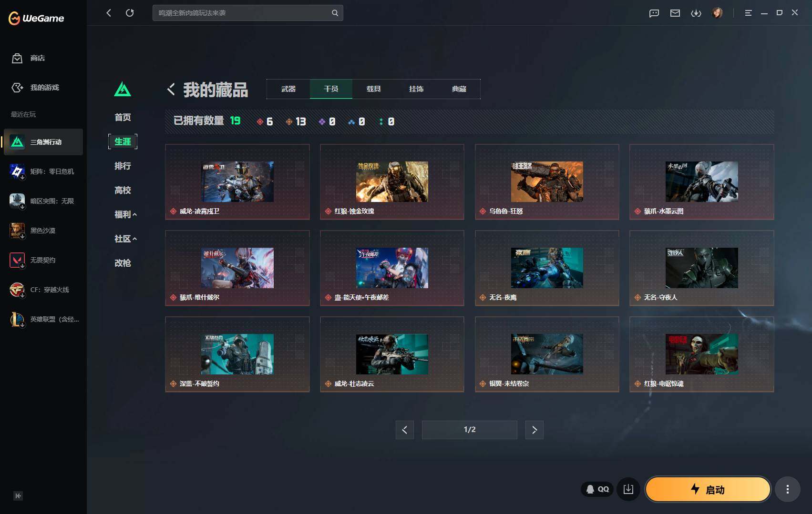The height and width of the screenshot is (514, 812).
Task: Refresh the page with the reload icon
Action: [130, 13]
